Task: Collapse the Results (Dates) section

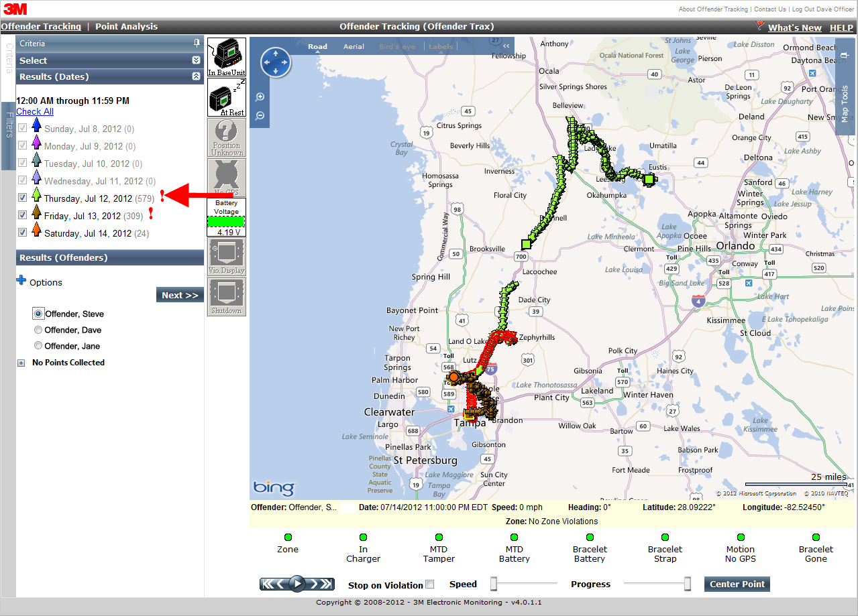Action: click(x=196, y=76)
